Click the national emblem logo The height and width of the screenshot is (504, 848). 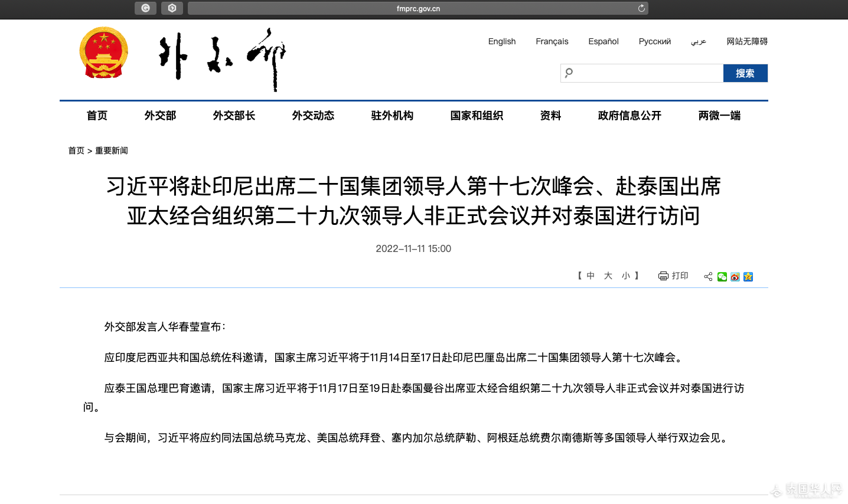pos(104,53)
